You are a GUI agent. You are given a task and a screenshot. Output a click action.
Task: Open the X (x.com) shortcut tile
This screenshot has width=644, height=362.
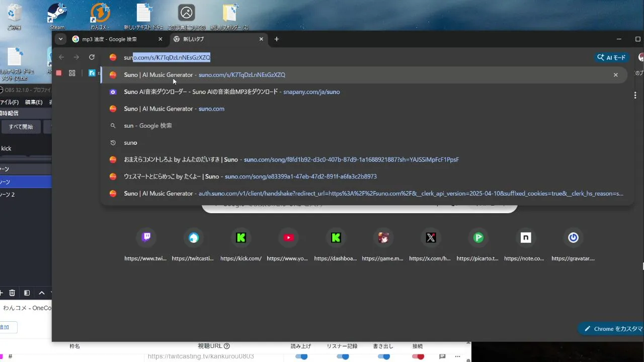point(431,245)
